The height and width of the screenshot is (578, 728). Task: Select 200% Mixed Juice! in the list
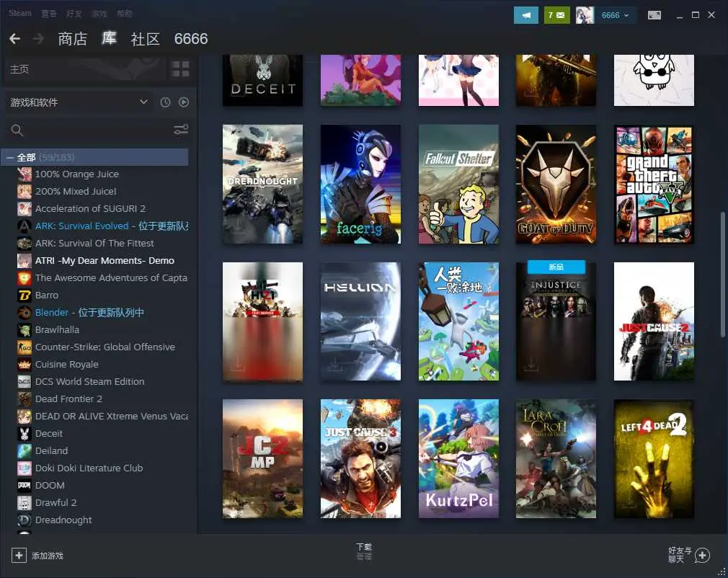76,191
